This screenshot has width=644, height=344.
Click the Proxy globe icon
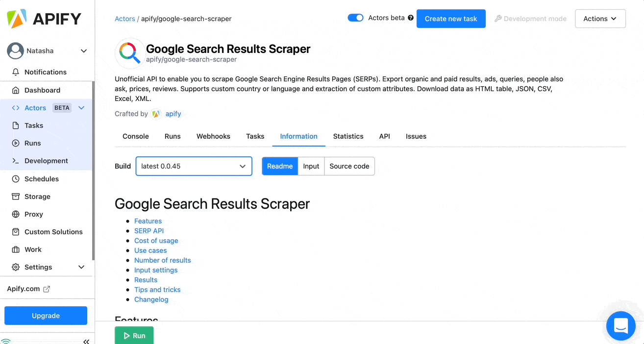point(16,214)
